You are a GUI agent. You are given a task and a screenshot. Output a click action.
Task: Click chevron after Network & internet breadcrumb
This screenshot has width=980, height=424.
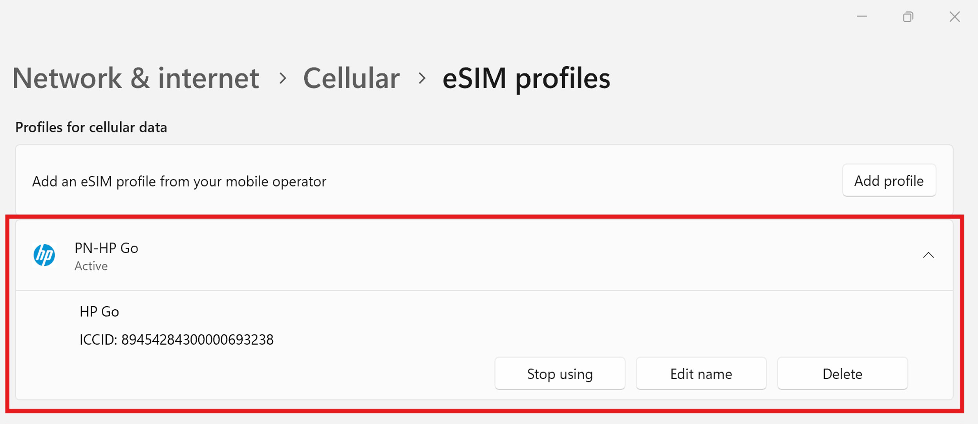point(282,78)
